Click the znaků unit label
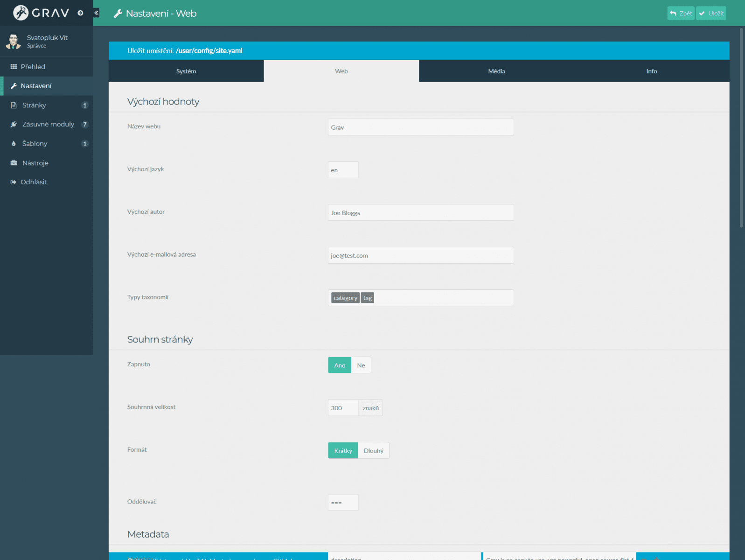The image size is (745, 560). [x=371, y=408]
